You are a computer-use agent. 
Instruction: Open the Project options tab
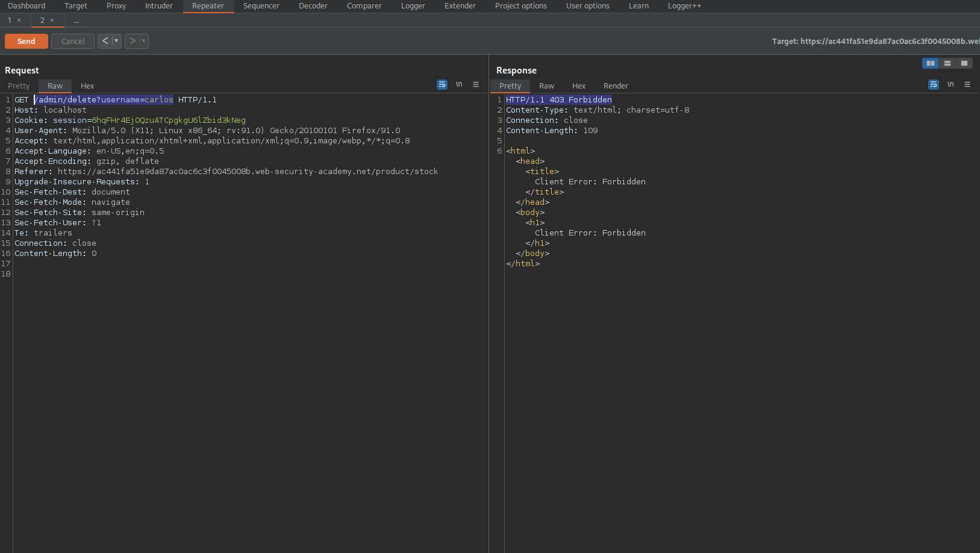521,6
